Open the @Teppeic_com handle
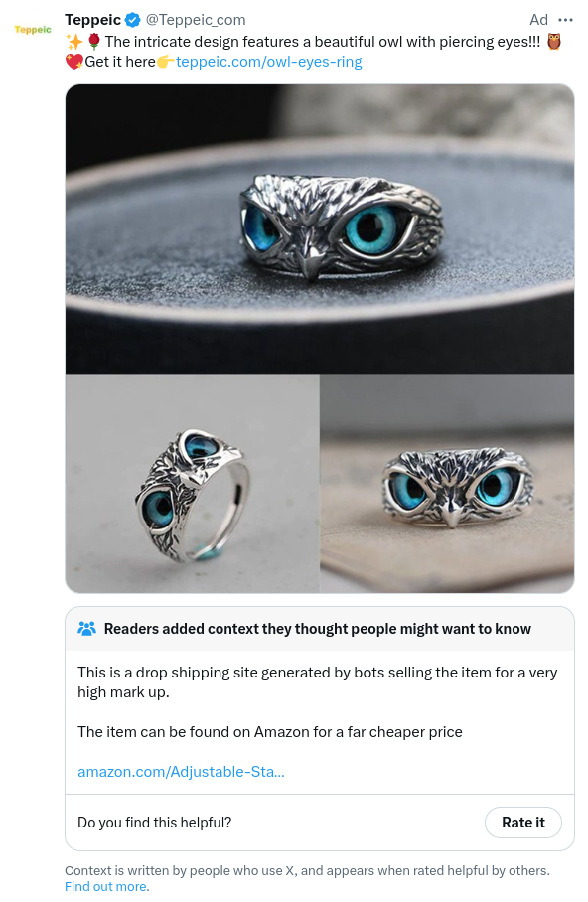The width and height of the screenshot is (588, 902). tap(196, 20)
